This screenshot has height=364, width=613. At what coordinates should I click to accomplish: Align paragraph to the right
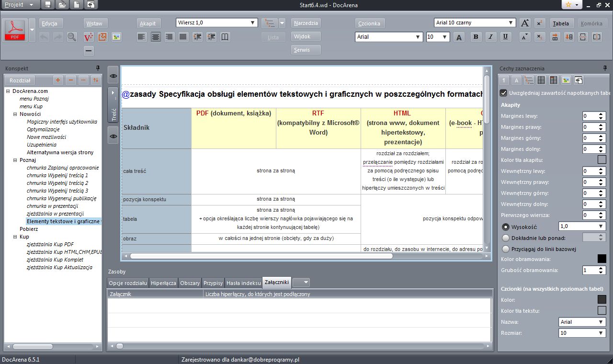point(169,37)
